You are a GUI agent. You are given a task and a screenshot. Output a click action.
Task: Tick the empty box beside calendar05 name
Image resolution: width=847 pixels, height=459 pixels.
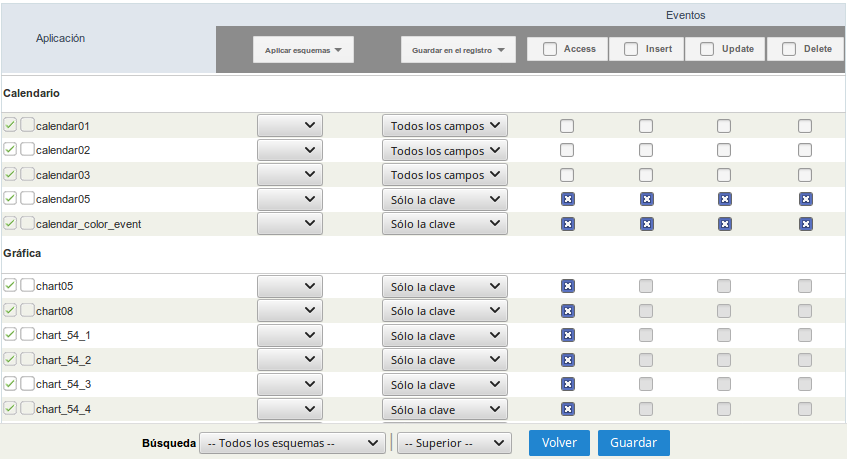pos(28,198)
